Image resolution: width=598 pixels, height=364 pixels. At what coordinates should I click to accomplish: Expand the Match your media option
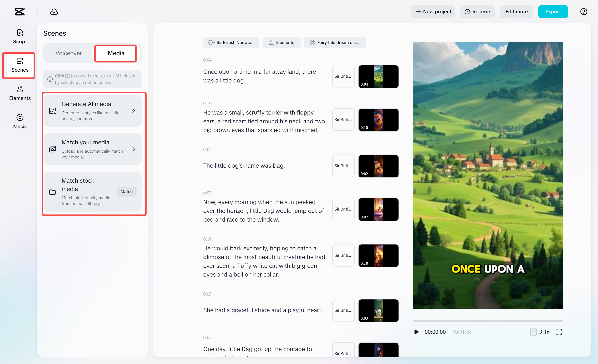(x=93, y=149)
